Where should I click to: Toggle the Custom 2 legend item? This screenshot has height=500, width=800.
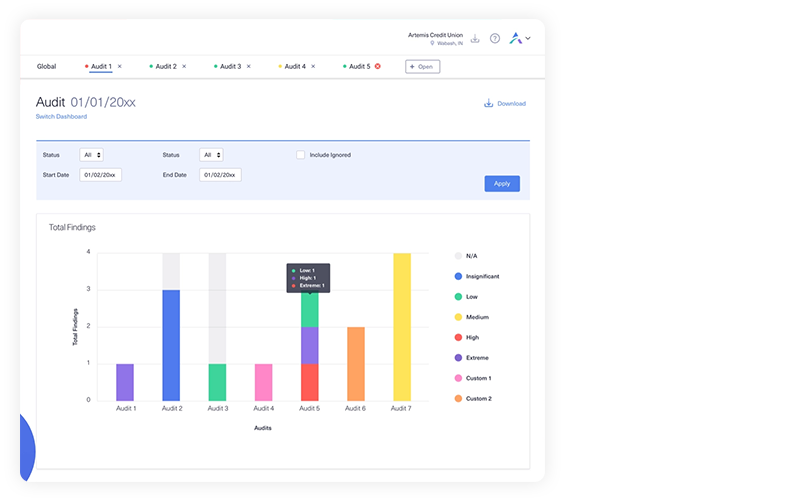(x=473, y=399)
